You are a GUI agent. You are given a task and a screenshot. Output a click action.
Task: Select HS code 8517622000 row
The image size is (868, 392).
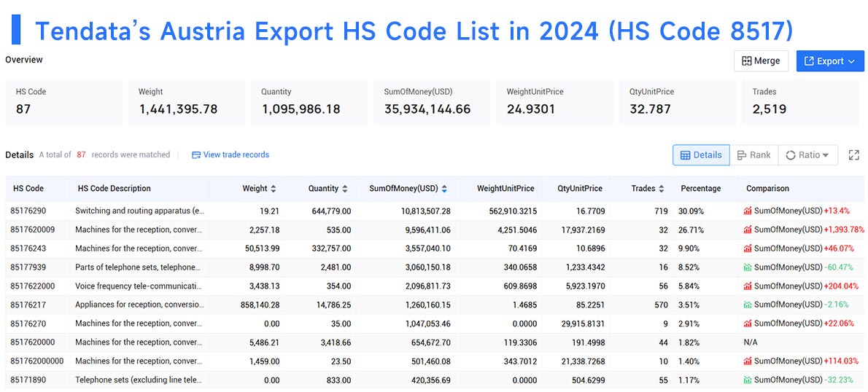tap(435, 286)
